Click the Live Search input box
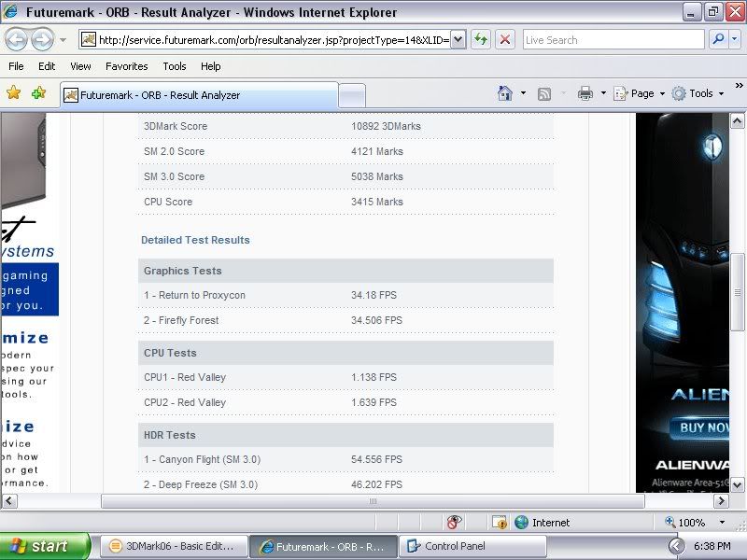This screenshot has height=560, width=747. pyautogui.click(x=613, y=40)
